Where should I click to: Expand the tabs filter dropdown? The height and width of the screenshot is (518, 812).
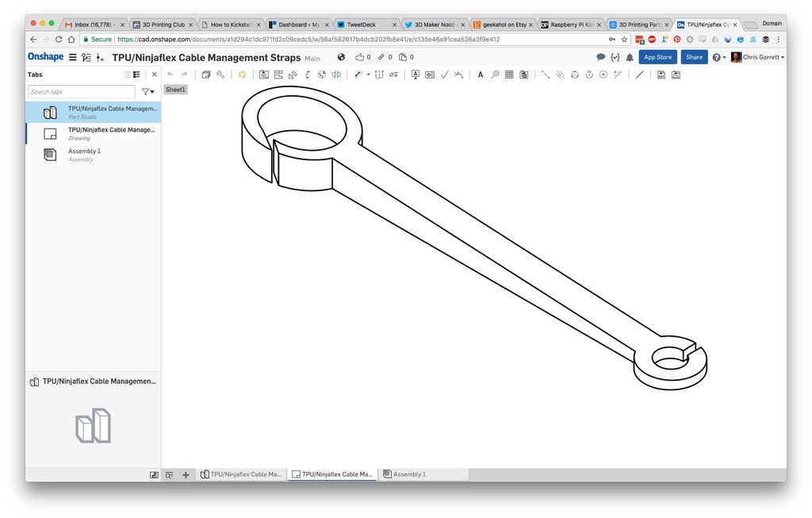tap(147, 92)
